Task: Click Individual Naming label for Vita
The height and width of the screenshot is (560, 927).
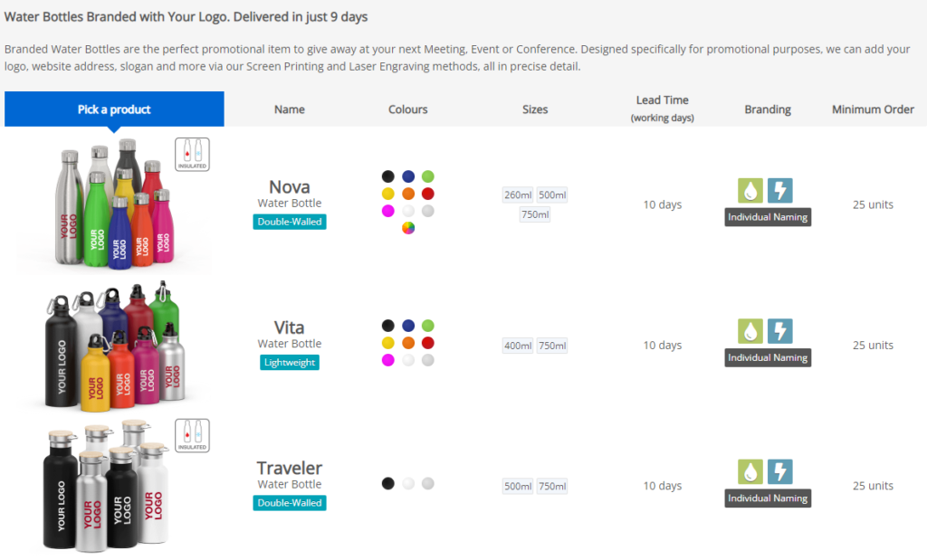Action: pos(768,357)
